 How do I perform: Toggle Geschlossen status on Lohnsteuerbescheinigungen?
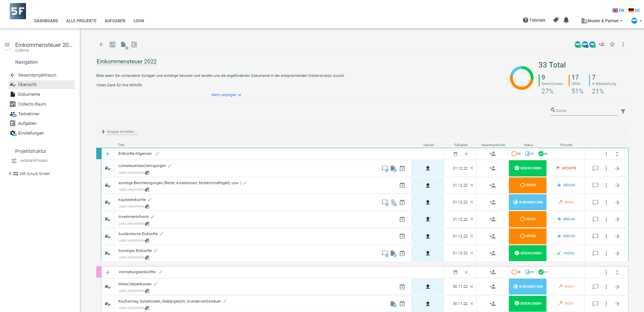pos(527,168)
